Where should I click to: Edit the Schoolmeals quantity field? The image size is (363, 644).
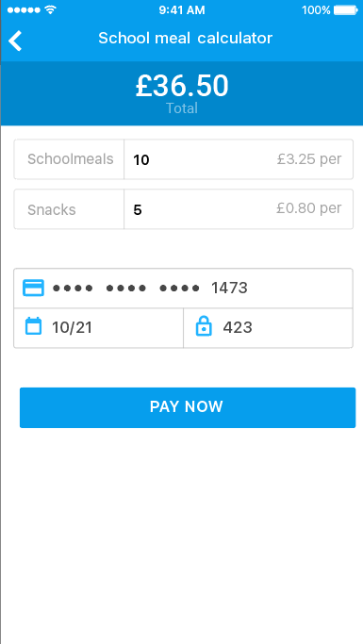pos(239,159)
